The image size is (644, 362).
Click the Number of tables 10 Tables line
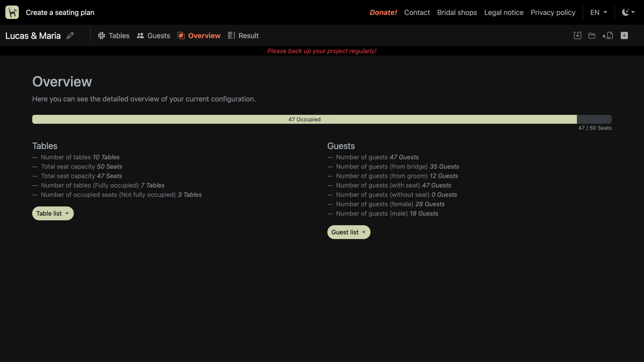(x=80, y=157)
